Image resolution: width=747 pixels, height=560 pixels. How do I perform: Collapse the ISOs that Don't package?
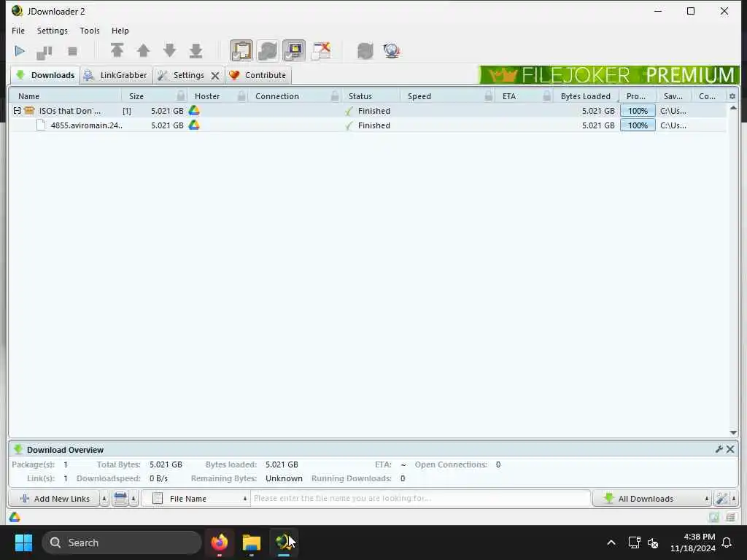[x=18, y=111]
